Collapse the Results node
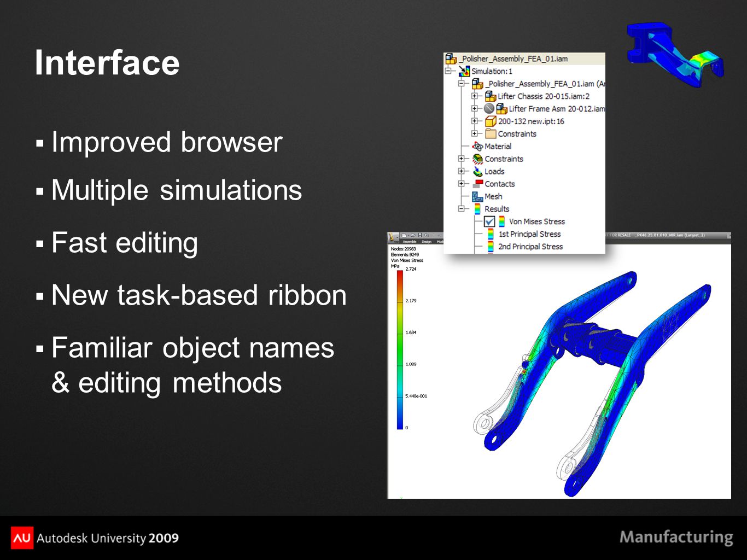Screen dimensions: 747x560 462,209
